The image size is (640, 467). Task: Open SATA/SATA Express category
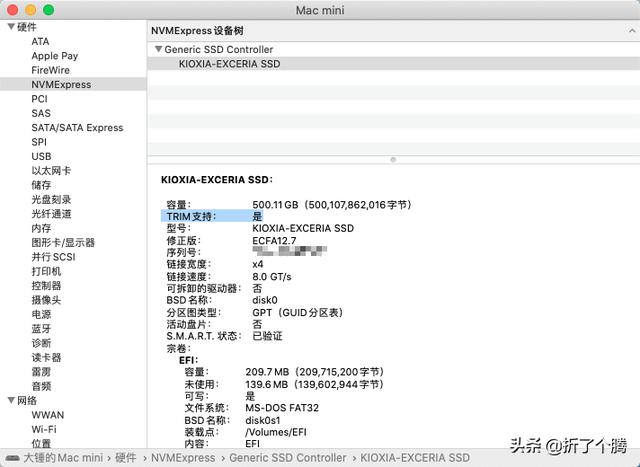pos(77,128)
